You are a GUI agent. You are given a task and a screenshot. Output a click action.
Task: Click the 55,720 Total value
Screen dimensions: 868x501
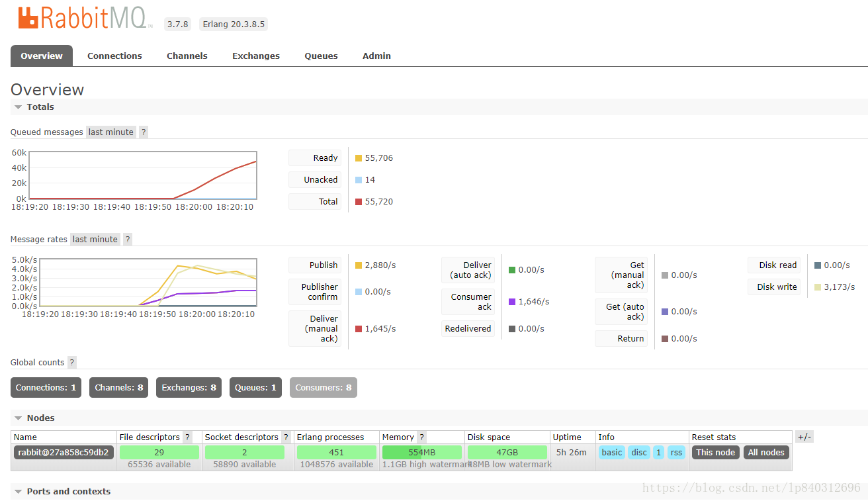[379, 201]
